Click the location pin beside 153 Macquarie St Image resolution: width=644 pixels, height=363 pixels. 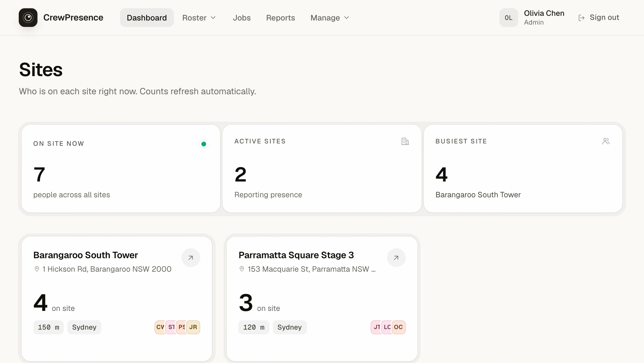(x=242, y=269)
